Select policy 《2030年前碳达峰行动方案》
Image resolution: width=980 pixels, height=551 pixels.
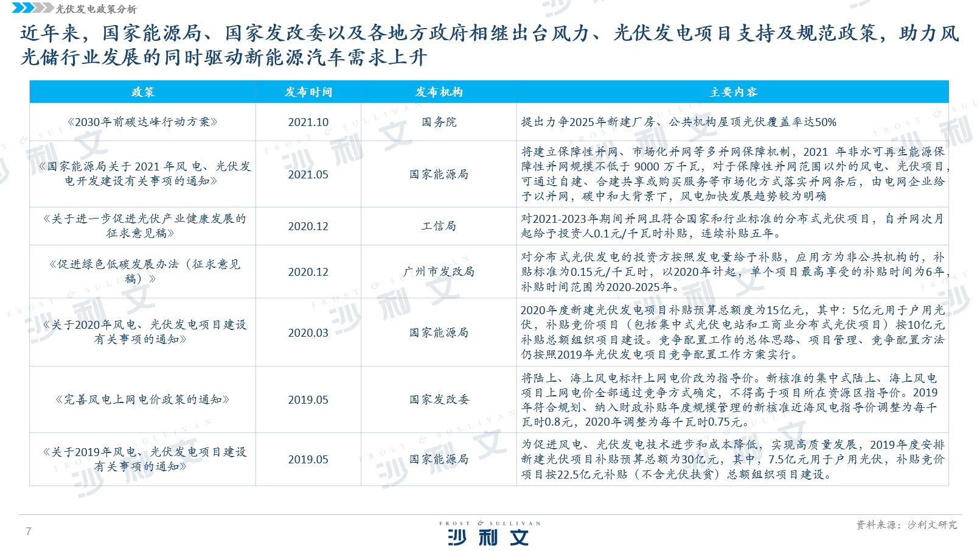[x=142, y=122]
